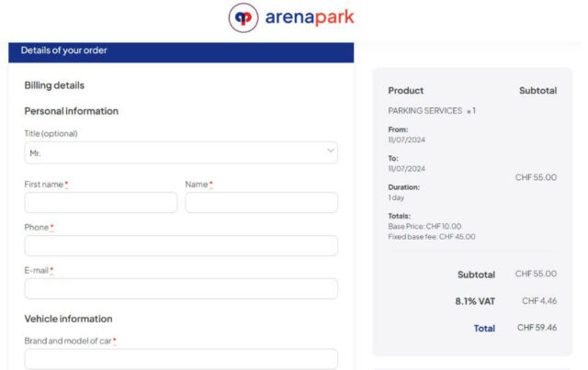
Task: Focus the Name input field
Action: click(x=261, y=202)
